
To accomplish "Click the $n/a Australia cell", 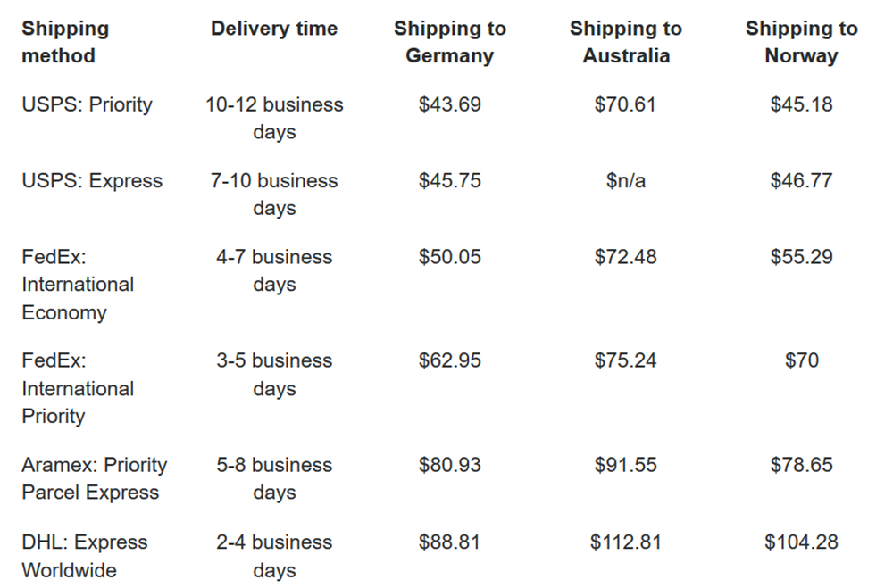I will 626,181.
